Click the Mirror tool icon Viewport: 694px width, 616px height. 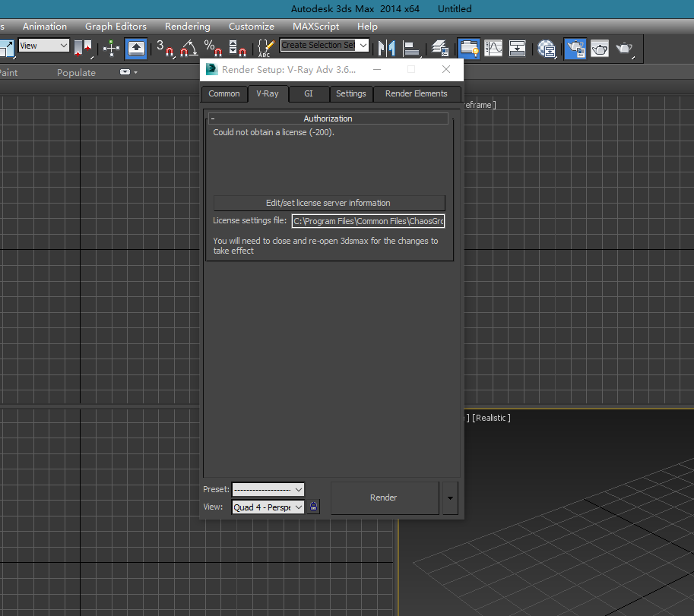(386, 48)
